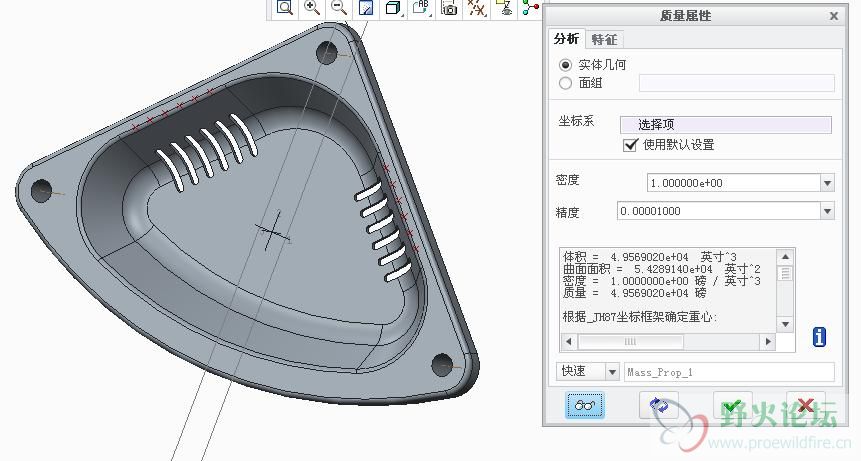The height and width of the screenshot is (461, 861).
Task: Click the Mass_Prop_1 name field
Action: click(729, 372)
